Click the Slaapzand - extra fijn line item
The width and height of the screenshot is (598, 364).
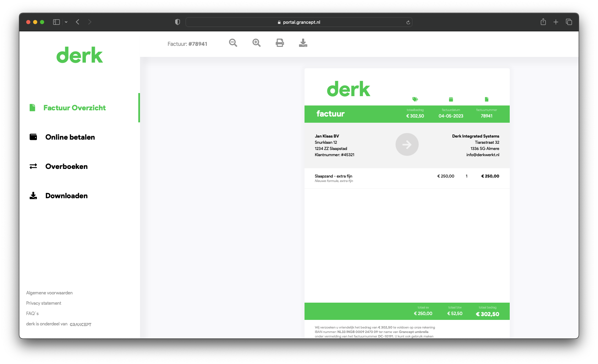point(333,176)
